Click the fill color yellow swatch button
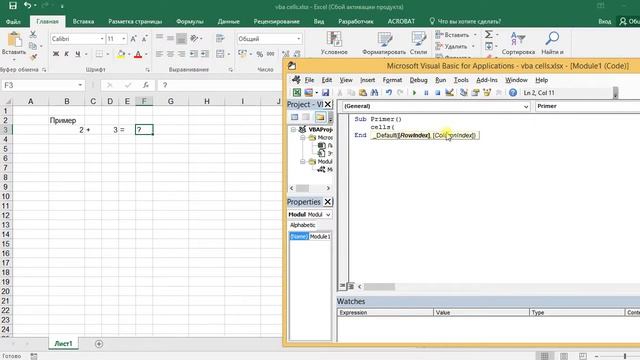The image size is (640, 360). coord(121,54)
